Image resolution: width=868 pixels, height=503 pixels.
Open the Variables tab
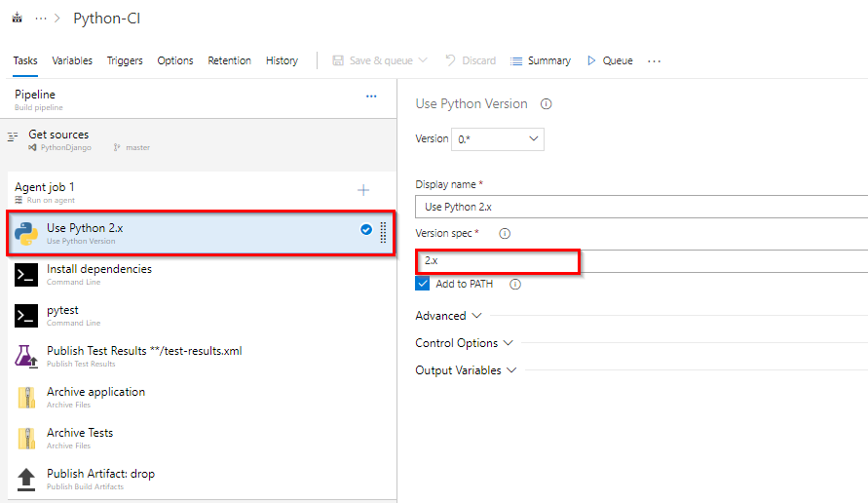(72, 60)
